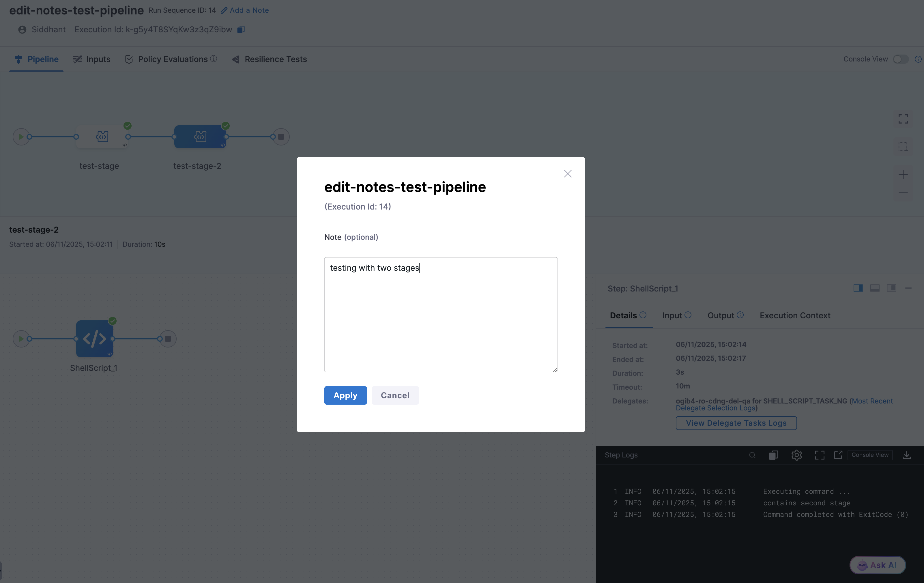Open logs in a new window
Viewport: 924px width, 583px height.
point(838,455)
